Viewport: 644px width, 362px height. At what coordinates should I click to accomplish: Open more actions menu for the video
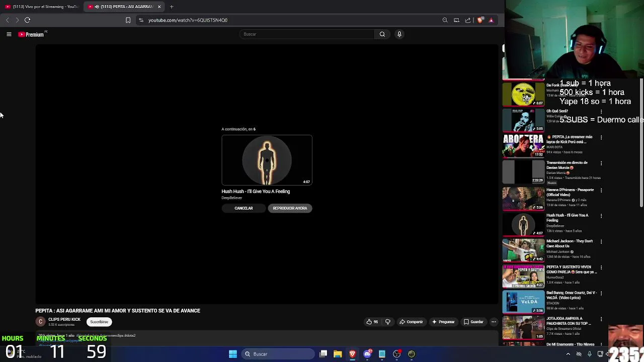tap(494, 322)
